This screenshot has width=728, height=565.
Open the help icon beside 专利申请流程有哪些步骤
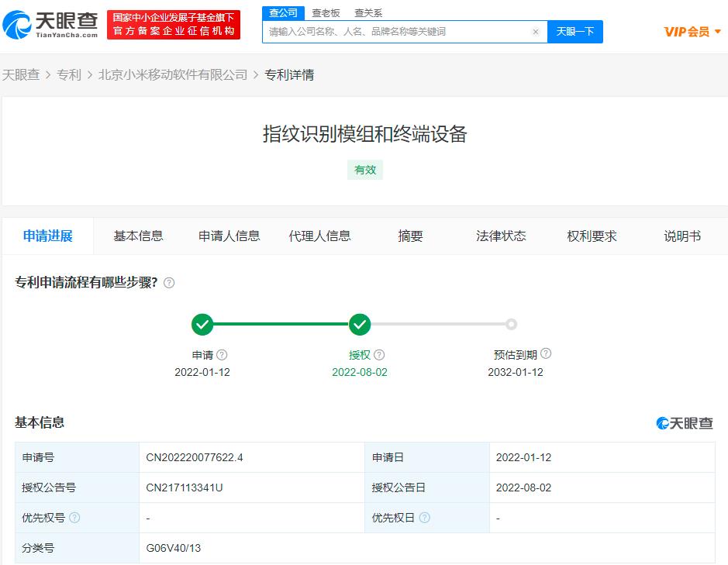pyautogui.click(x=170, y=283)
